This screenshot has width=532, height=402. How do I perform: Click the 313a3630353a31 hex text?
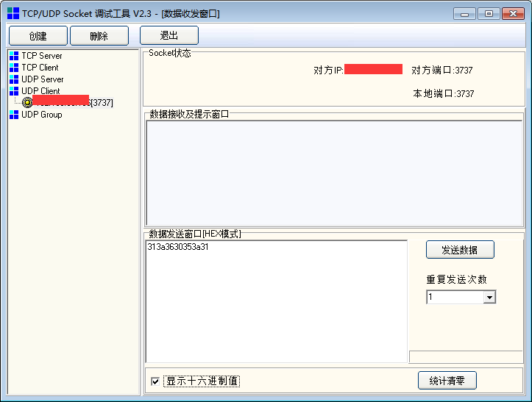tap(178, 247)
